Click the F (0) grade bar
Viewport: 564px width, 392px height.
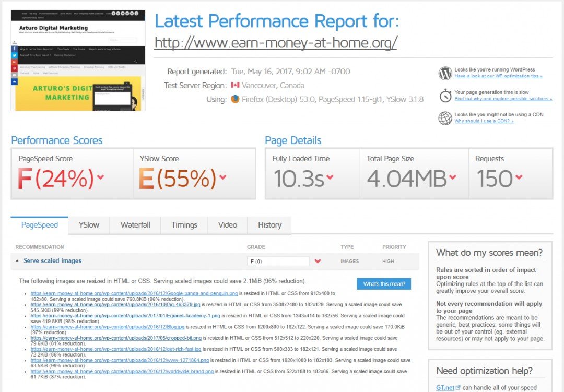pos(278,261)
